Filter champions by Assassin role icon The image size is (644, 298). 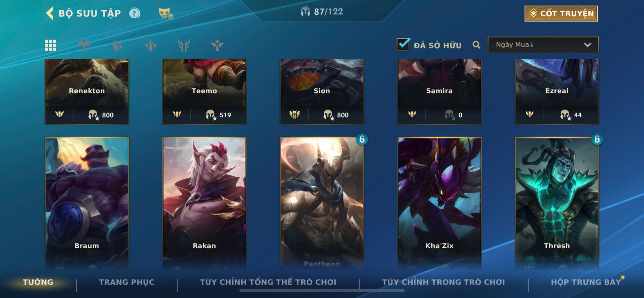117,45
